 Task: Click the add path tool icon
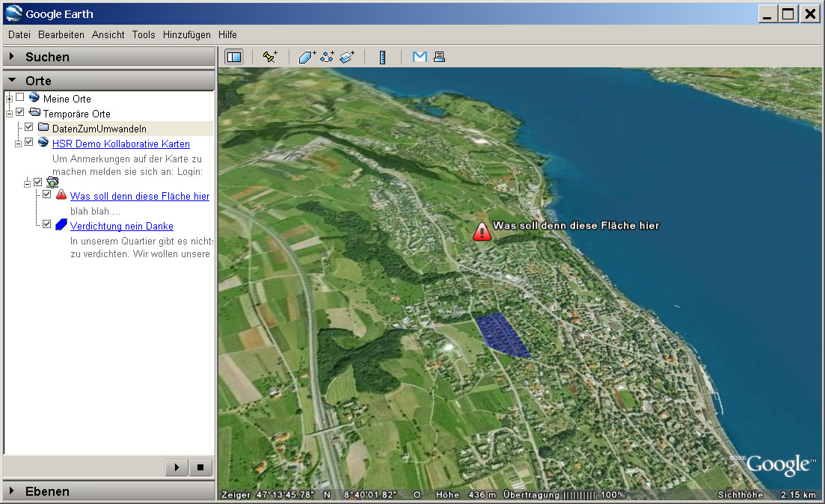pos(327,57)
